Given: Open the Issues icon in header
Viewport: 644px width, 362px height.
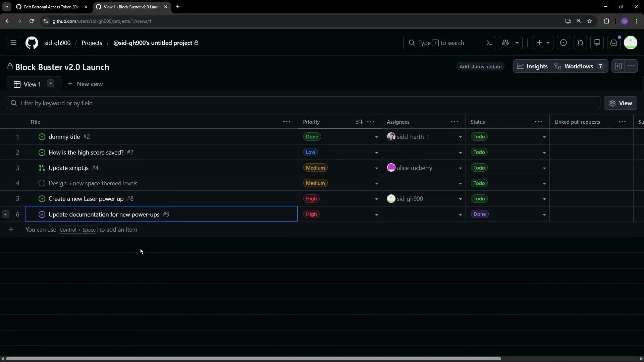Looking at the screenshot, I should coord(563,43).
